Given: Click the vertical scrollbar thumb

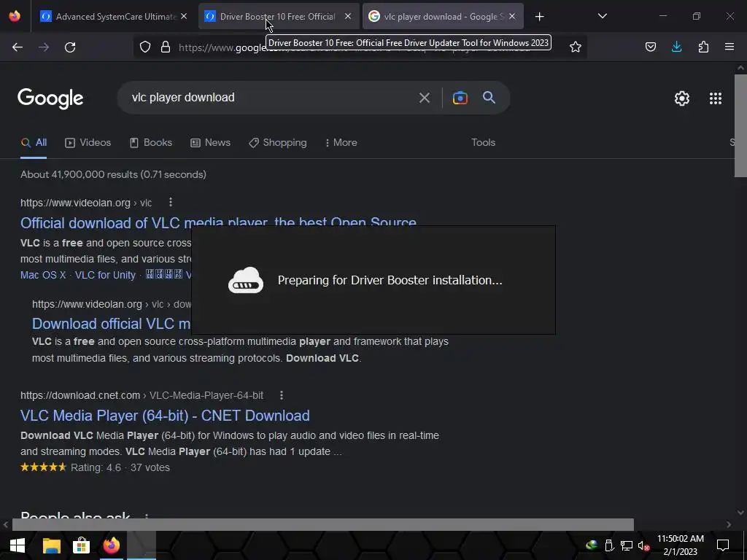Looking at the screenshot, I should (740, 125).
